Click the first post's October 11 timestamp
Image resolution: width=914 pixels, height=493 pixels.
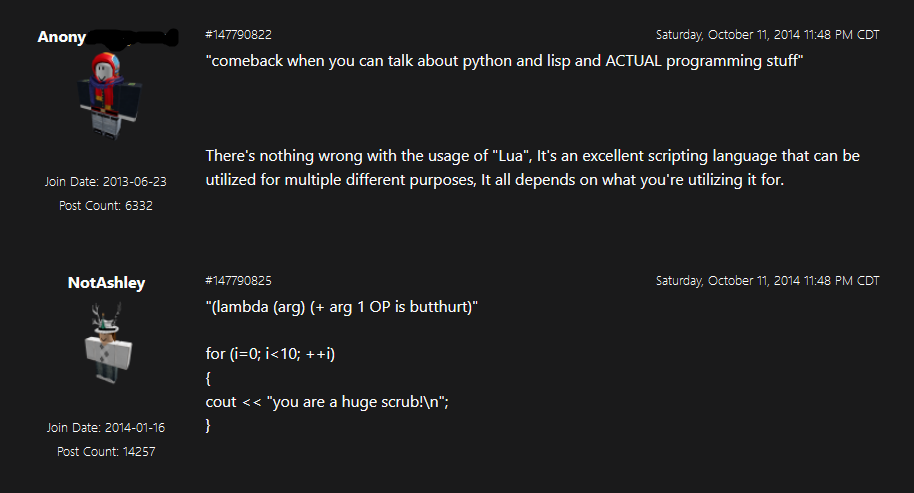click(x=767, y=34)
